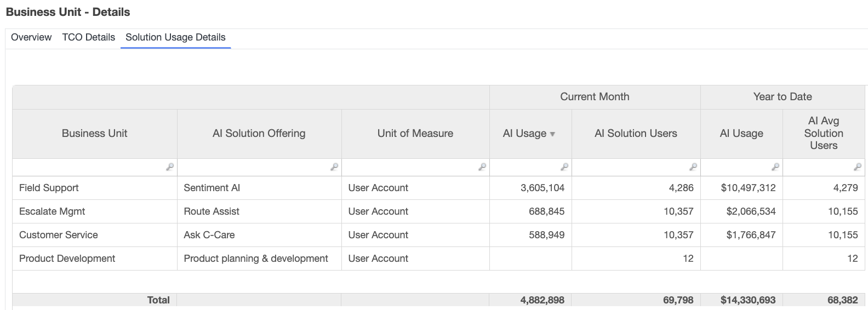868x310 pixels.
Task: Click the search icon in Business Unit filter
Action: (x=170, y=167)
